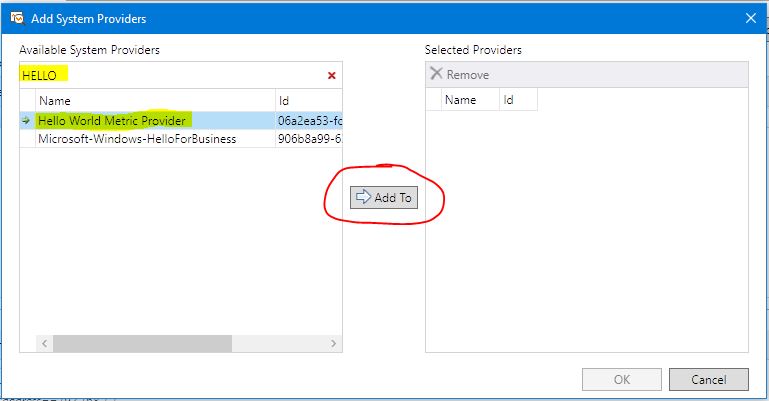This screenshot has width=769, height=401.
Task: Confirm with the OK button
Action: pos(621,379)
